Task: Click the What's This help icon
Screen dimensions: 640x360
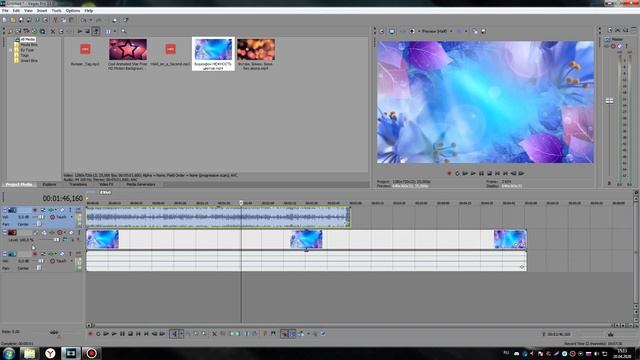Action: (x=126, y=20)
